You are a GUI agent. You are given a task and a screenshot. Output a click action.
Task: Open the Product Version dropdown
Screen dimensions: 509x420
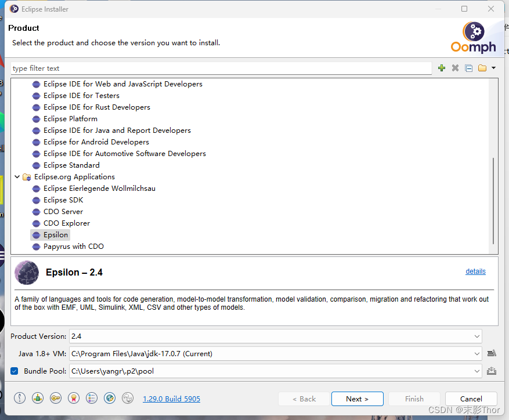tap(476, 336)
